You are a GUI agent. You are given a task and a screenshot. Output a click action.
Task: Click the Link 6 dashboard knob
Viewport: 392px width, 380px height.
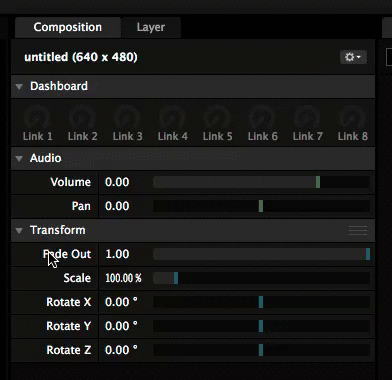262,117
